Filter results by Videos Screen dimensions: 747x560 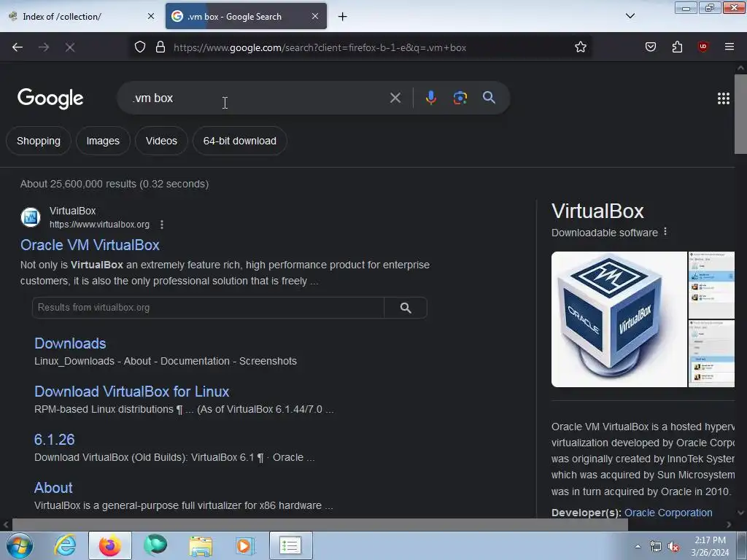click(x=161, y=141)
